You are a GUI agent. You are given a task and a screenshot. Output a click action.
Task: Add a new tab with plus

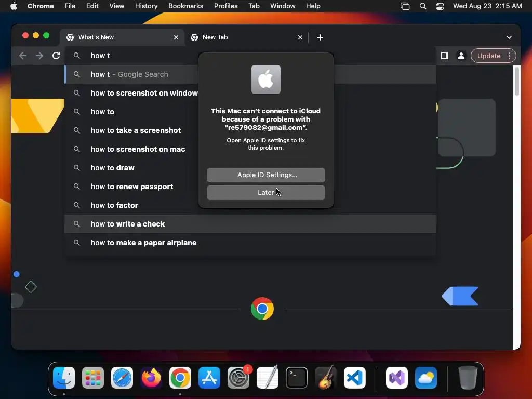(320, 37)
